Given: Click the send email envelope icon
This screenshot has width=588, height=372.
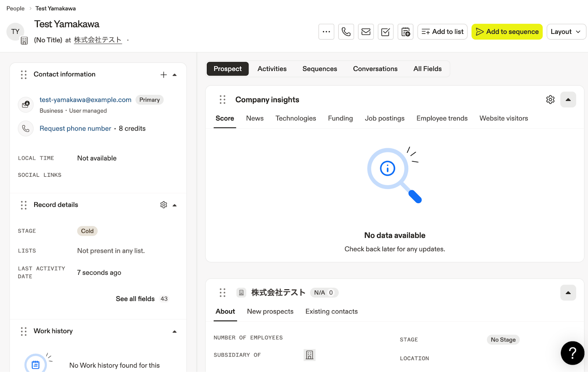Looking at the screenshot, I should tap(366, 32).
